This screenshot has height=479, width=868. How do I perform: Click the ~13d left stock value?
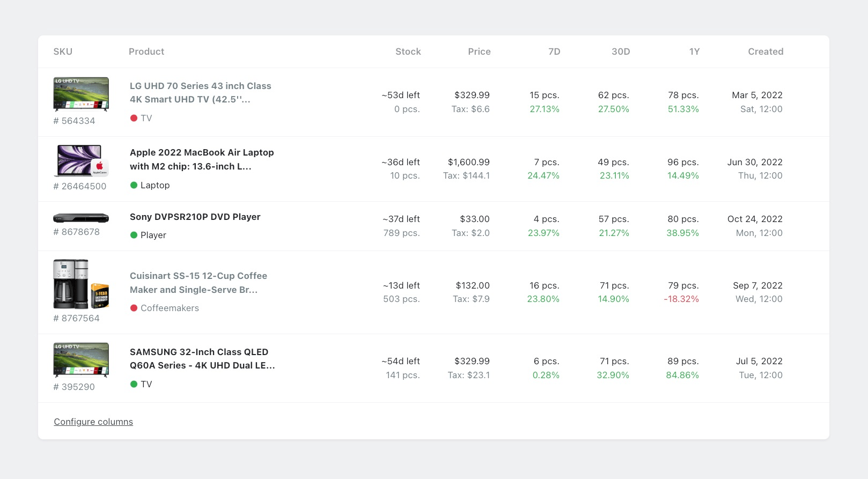[x=401, y=285]
